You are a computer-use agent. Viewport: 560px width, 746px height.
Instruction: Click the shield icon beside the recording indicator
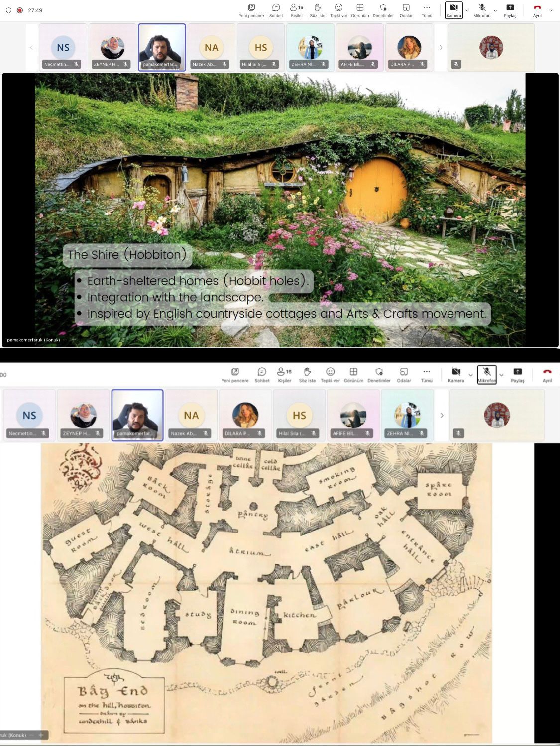pyautogui.click(x=8, y=10)
